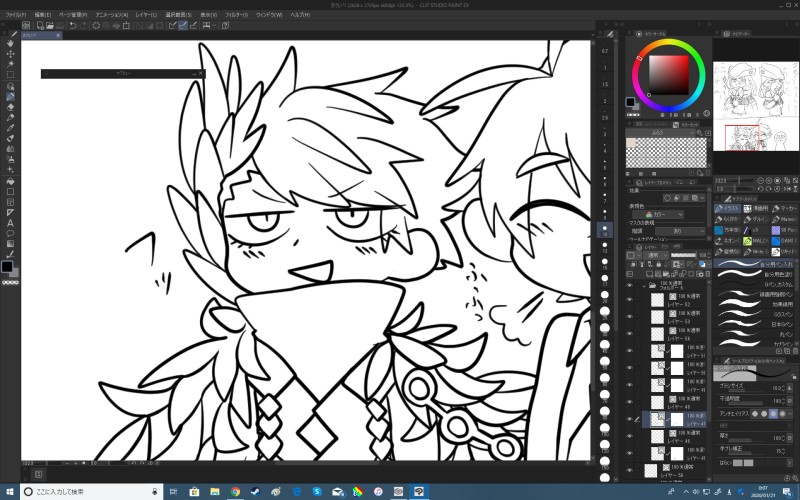Viewport: 800px width, 500px height.
Task: Open the mask expression gradation dropdown
Action: pos(680,231)
